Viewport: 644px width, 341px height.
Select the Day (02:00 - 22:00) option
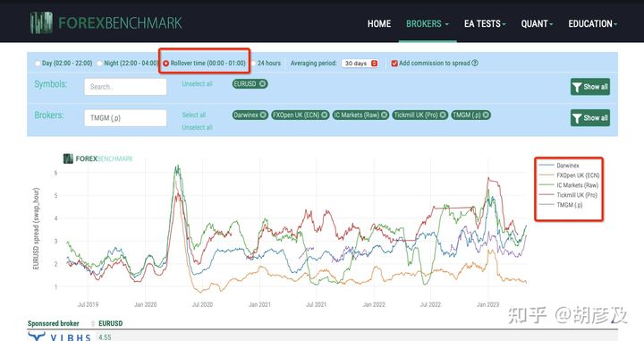point(38,64)
